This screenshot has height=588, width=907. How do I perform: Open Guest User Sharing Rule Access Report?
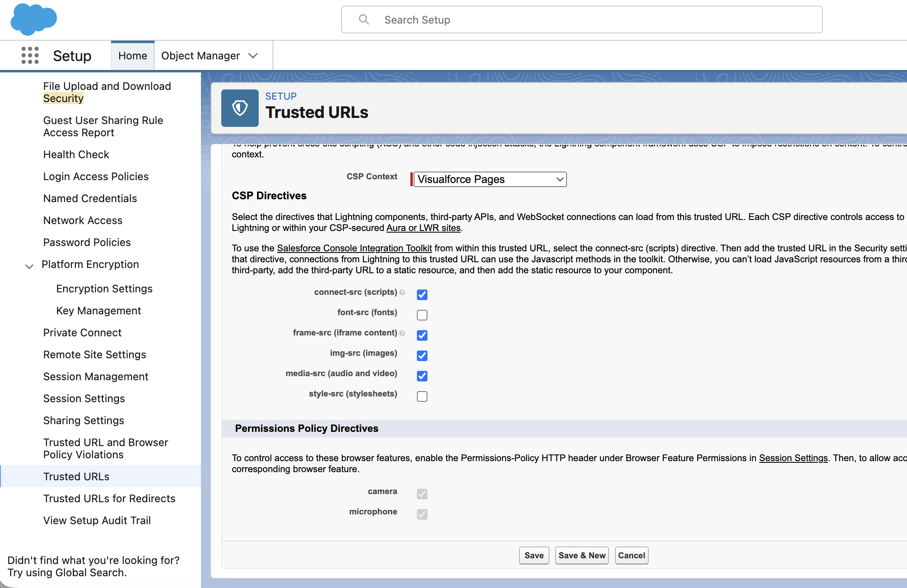click(103, 126)
